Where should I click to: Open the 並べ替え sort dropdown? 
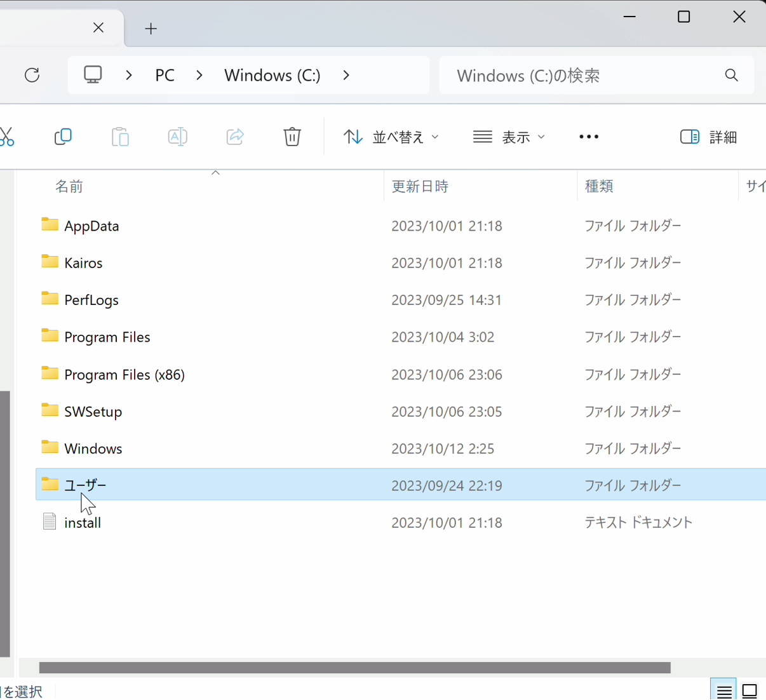click(391, 137)
